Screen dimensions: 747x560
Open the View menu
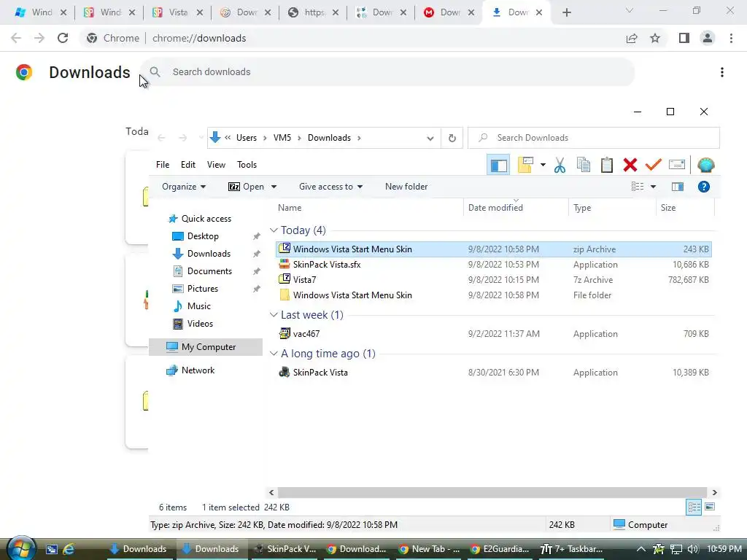tap(216, 164)
